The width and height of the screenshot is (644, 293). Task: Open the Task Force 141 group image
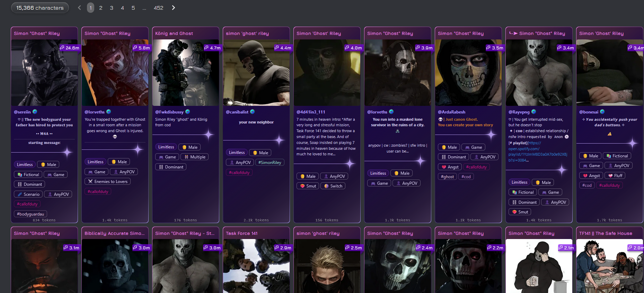pyautogui.click(x=256, y=266)
